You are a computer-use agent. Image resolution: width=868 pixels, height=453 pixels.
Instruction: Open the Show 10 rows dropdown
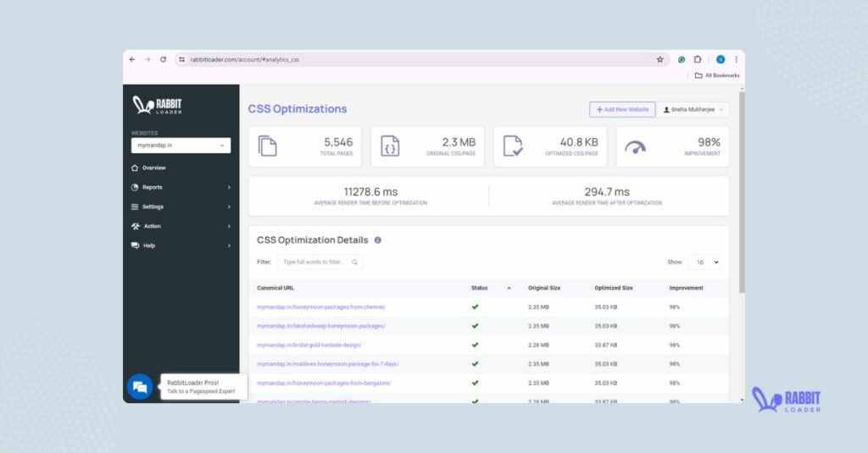pos(704,262)
